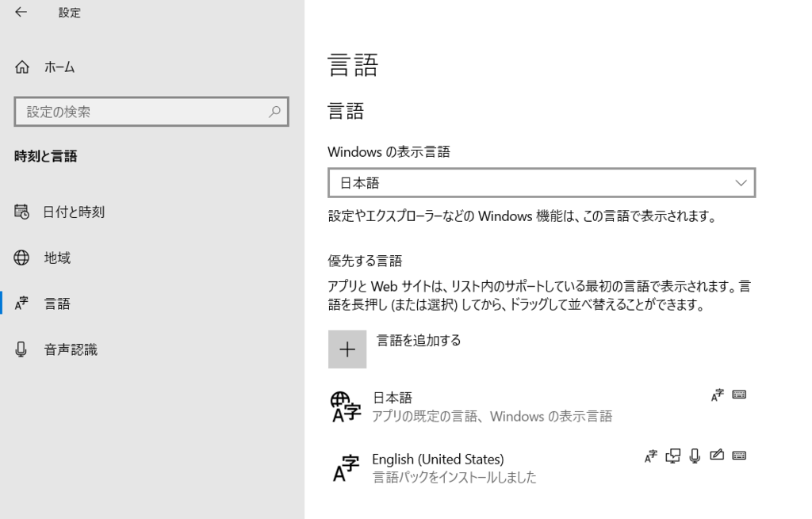The image size is (812, 519).
Task: Click display language icon in 日本語 row
Action: [717, 395]
